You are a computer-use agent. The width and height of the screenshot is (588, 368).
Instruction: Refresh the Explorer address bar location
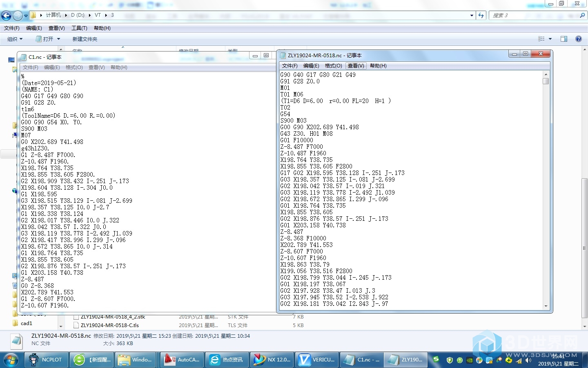[481, 15]
